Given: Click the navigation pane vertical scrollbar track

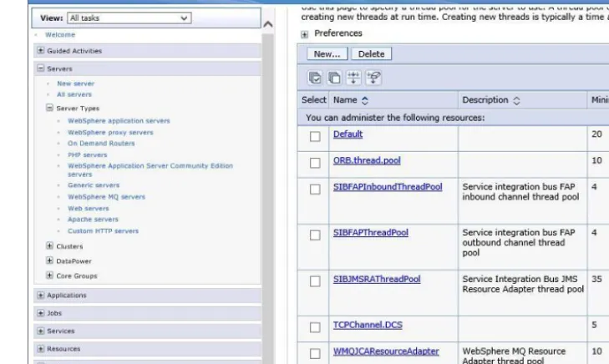Looking at the screenshot, I should point(267,198).
